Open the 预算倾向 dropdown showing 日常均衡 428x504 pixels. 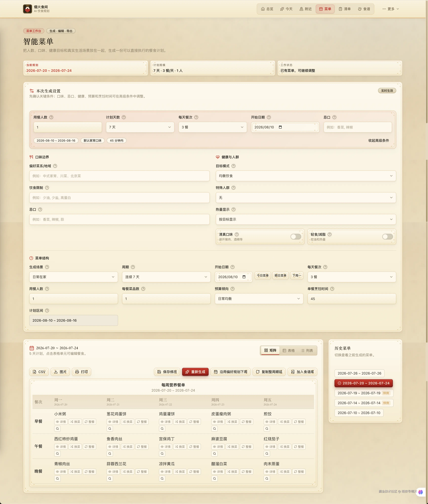coord(259,299)
